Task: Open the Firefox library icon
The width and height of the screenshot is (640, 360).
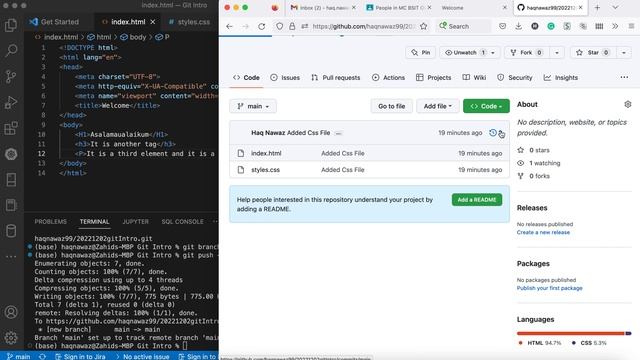Action: pyautogui.click(x=599, y=26)
